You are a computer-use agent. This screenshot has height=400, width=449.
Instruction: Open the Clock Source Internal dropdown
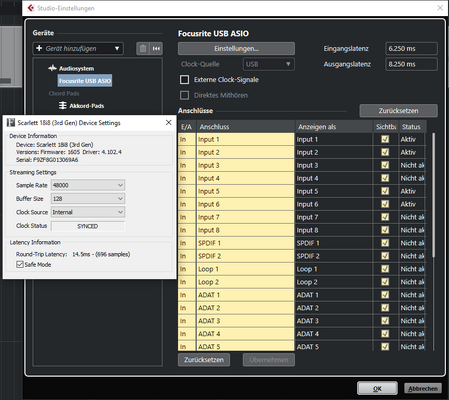point(88,212)
